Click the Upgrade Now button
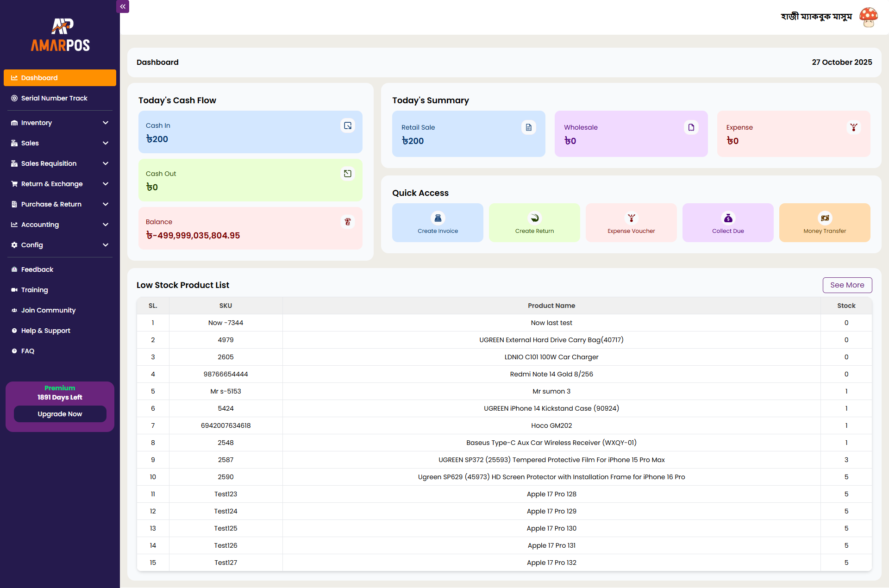The width and height of the screenshot is (889, 588). (60, 414)
